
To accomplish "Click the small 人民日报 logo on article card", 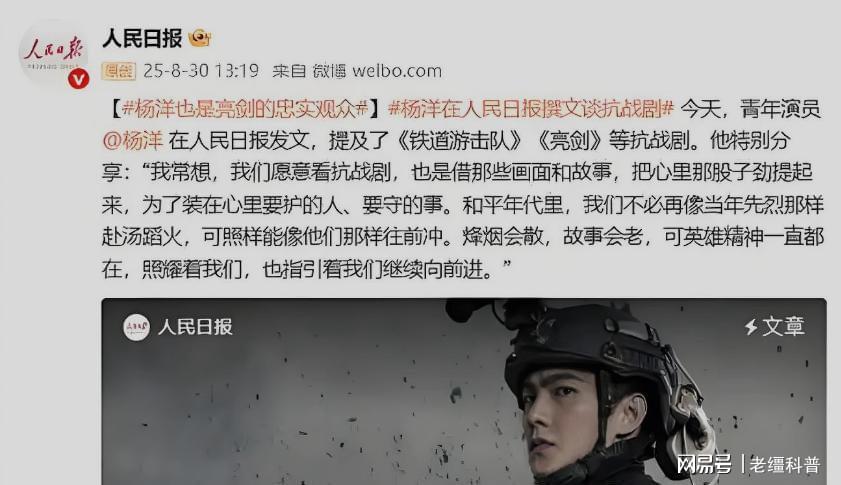I will [x=136, y=327].
